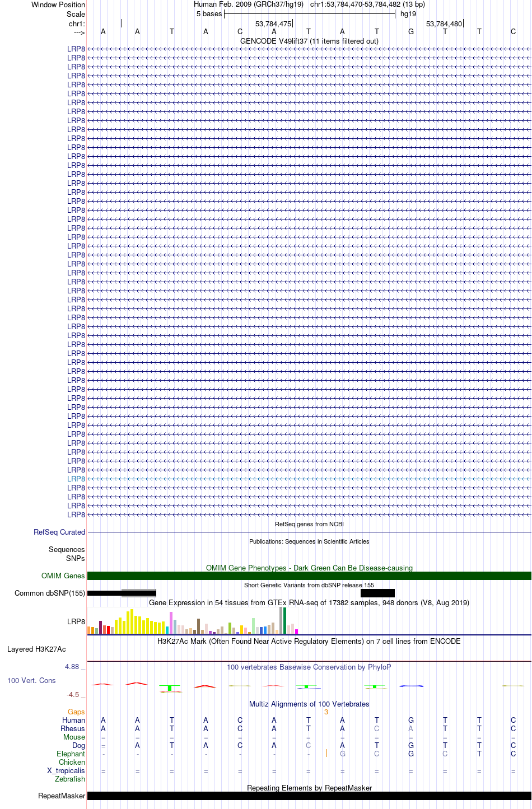The image size is (532, 809).
Task: Open Repeating Elements by RepeatMasker title
Action: tap(309, 788)
